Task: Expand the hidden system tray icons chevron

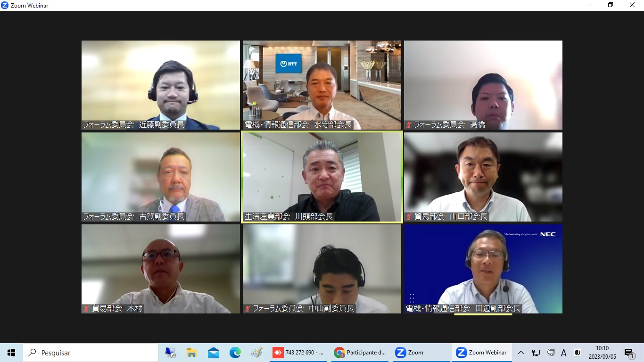Action: (521, 353)
